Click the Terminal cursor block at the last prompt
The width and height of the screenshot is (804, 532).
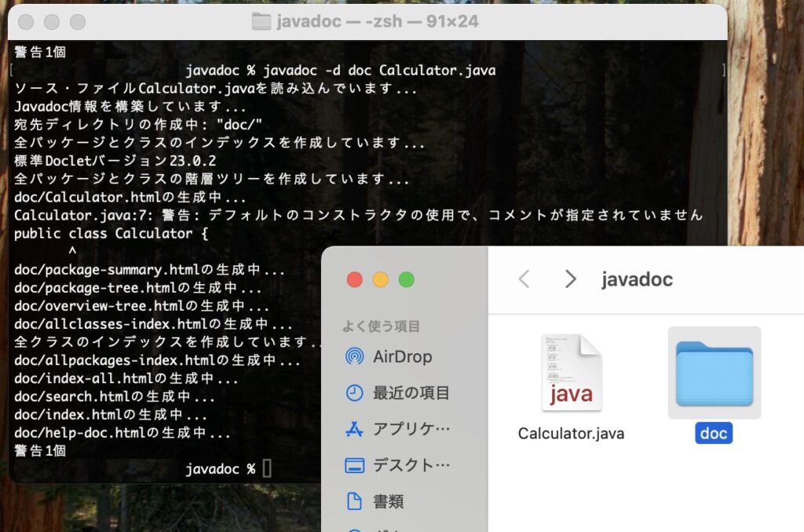[x=267, y=468]
